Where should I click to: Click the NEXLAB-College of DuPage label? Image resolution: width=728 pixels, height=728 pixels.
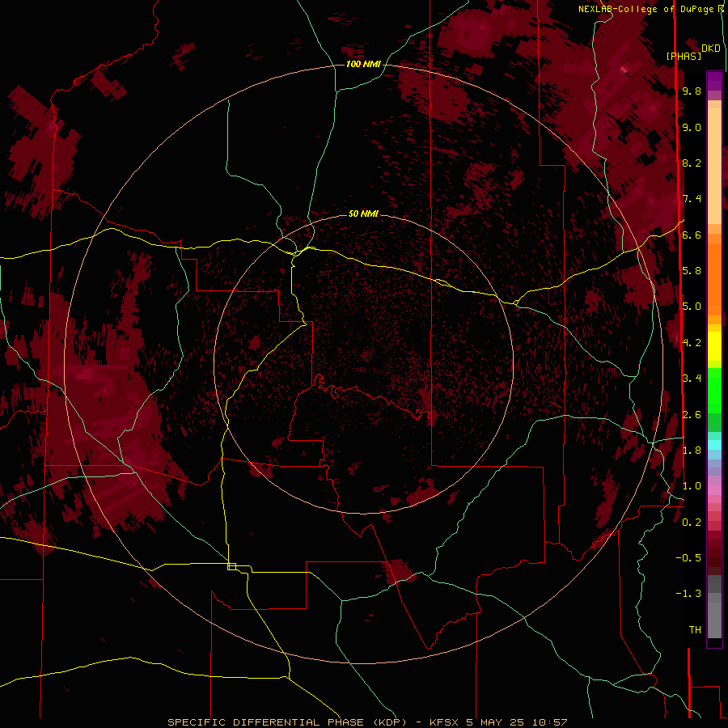(x=645, y=9)
